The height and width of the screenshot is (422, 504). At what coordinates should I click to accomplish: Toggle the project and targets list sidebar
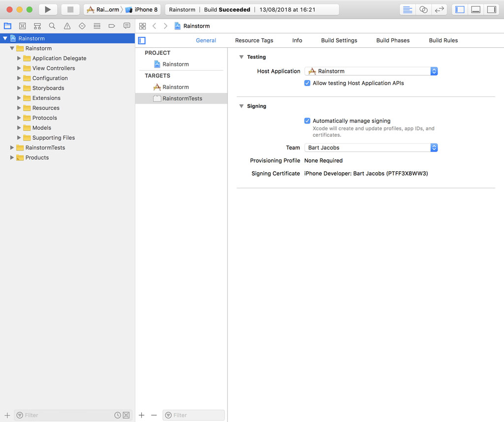(x=142, y=40)
